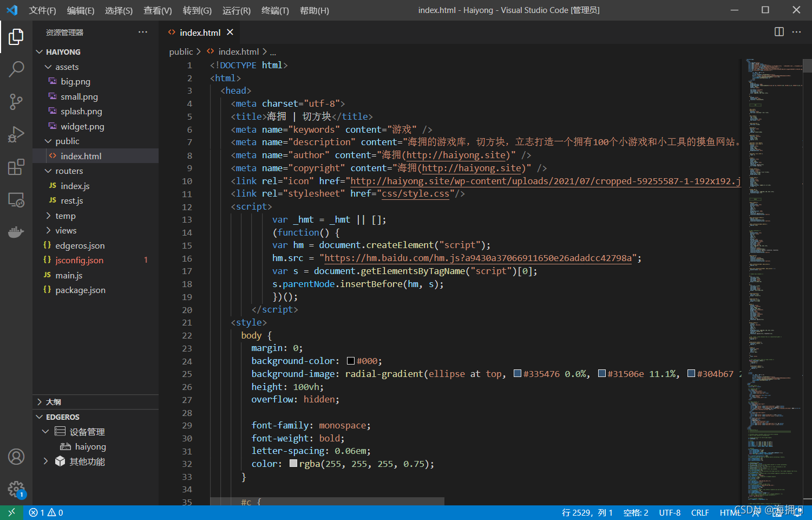Change file encoding UTF-8
Screen dimensions: 812x520
point(670,512)
